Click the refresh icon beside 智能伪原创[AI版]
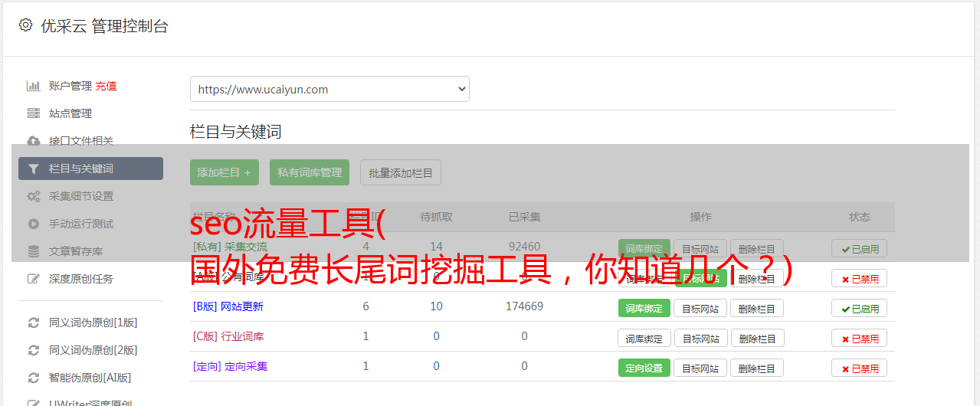The width and height of the screenshot is (980, 406). [33, 378]
